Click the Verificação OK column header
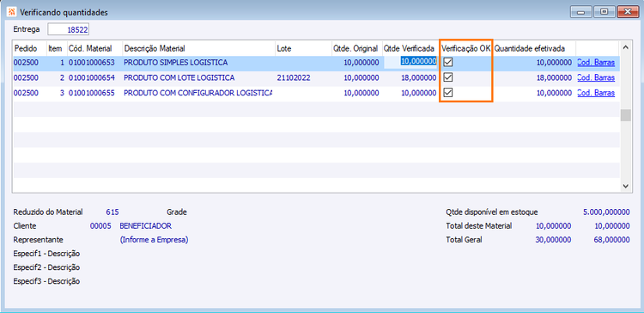This screenshot has width=644, height=313. (x=466, y=48)
